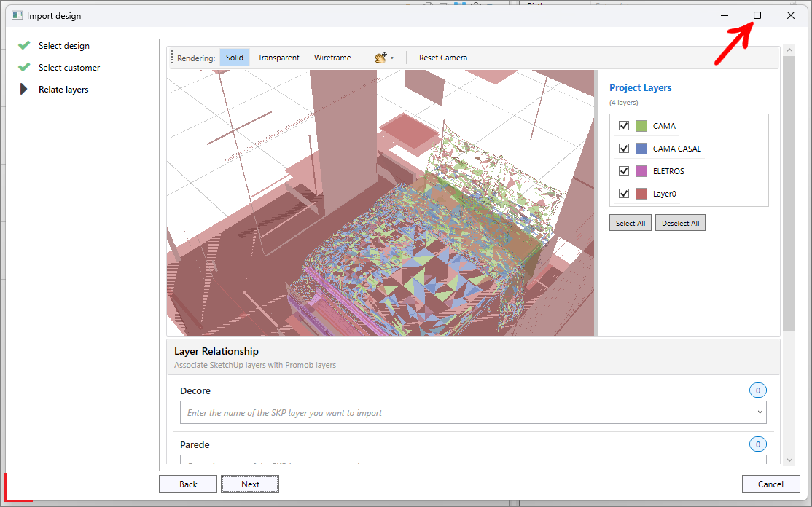Click the Reset Camera button

click(x=442, y=58)
